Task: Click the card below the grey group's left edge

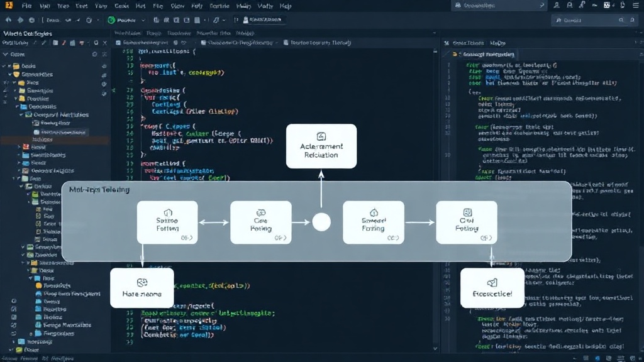Action: coord(142,288)
